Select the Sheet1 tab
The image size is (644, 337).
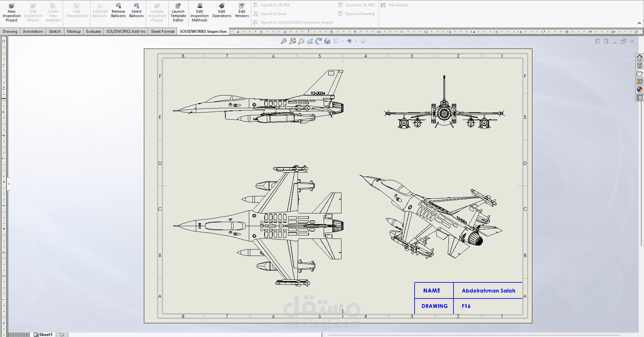[44, 335]
